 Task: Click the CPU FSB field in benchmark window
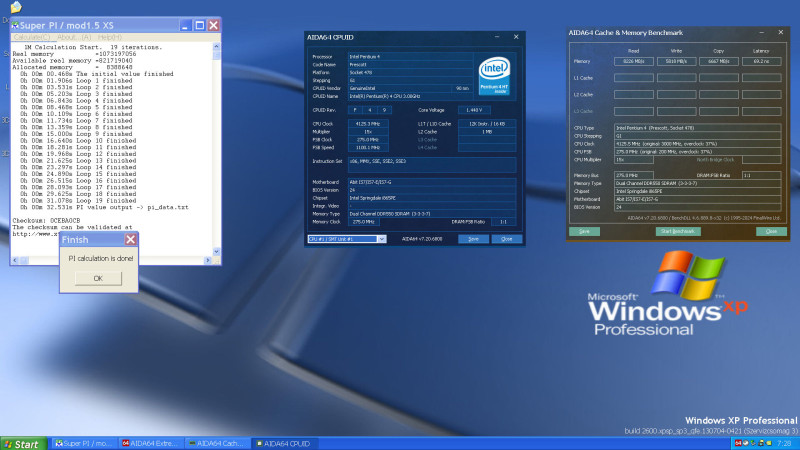(697, 152)
